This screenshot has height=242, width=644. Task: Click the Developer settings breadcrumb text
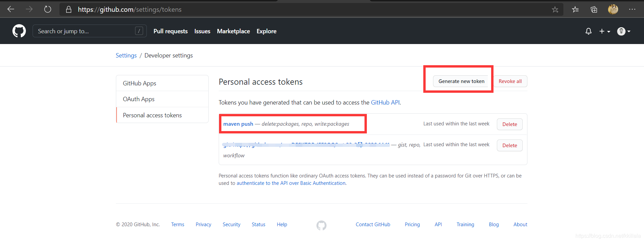[x=169, y=55]
